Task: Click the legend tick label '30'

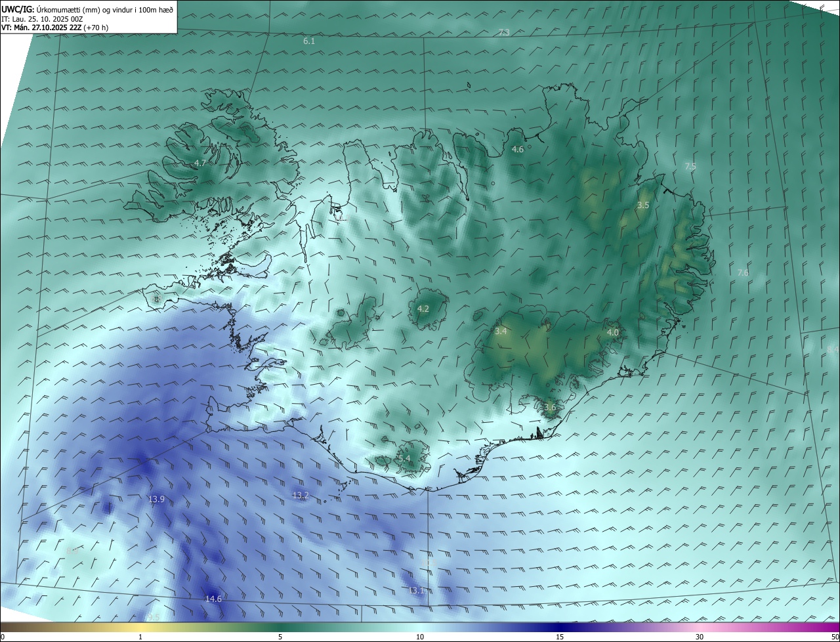Action: [700, 637]
